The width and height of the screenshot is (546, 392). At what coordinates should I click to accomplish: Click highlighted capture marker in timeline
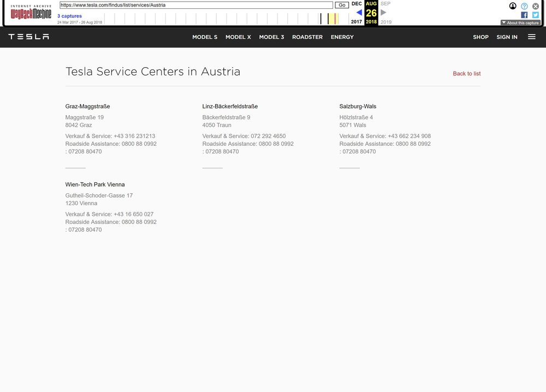click(335, 19)
